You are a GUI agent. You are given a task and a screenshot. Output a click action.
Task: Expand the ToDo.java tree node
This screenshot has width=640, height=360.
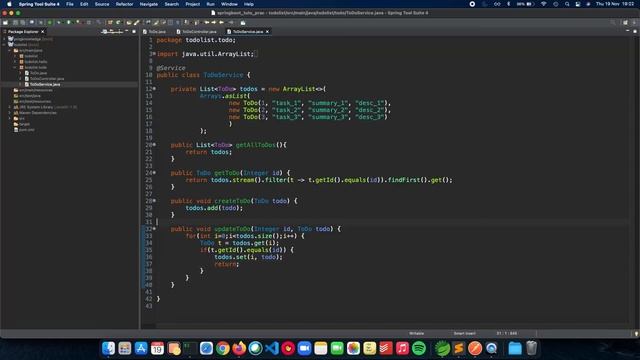[x=20, y=73]
